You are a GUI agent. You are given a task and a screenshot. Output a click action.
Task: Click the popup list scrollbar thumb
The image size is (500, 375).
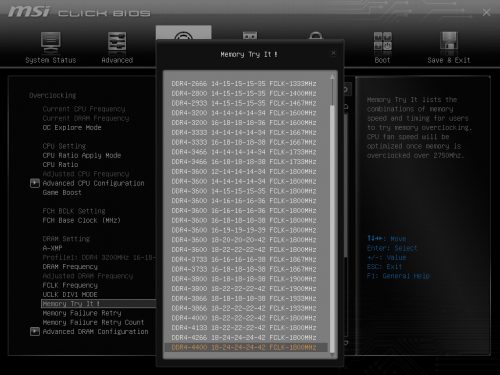coord(332,230)
